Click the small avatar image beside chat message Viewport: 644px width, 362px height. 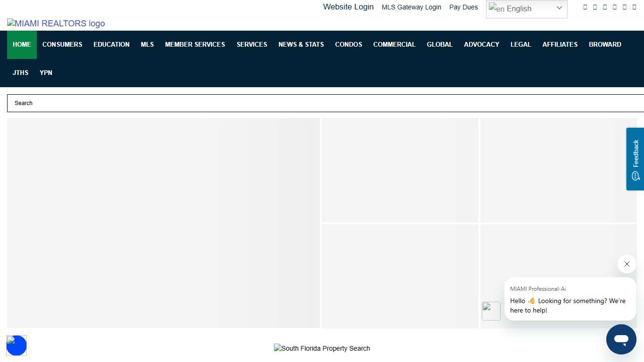click(x=491, y=311)
